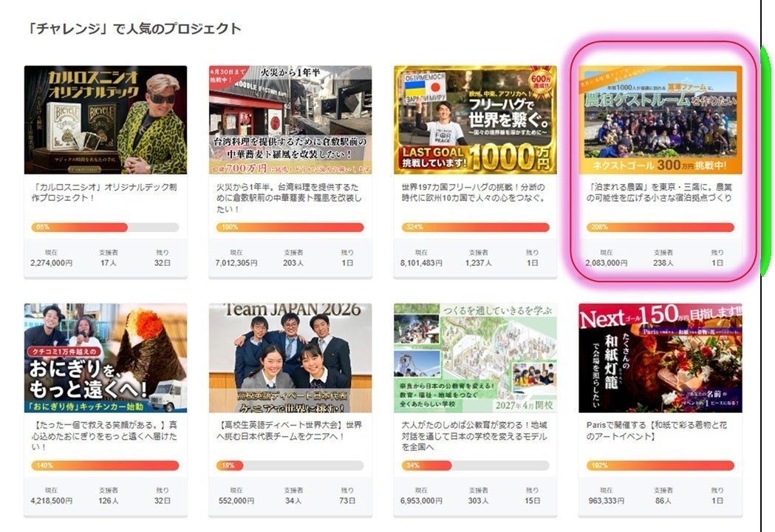Click the Team JAPAN 2026 debate image
Screen dimensions: 775x532
click(290, 358)
